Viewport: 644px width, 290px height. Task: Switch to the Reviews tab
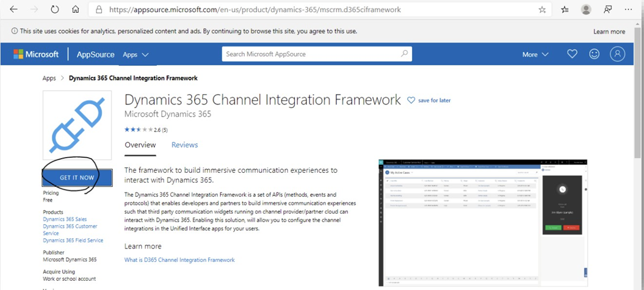184,145
